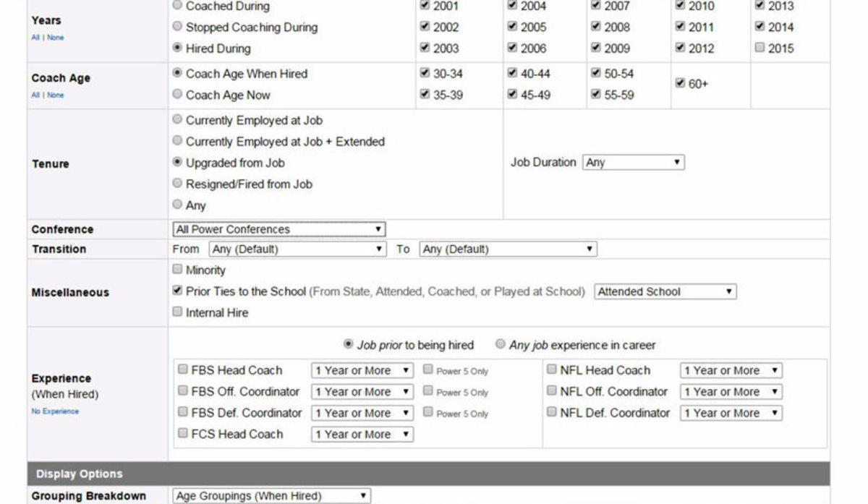Uncheck the 2001 year checkbox
The image size is (868, 504).
[424, 6]
